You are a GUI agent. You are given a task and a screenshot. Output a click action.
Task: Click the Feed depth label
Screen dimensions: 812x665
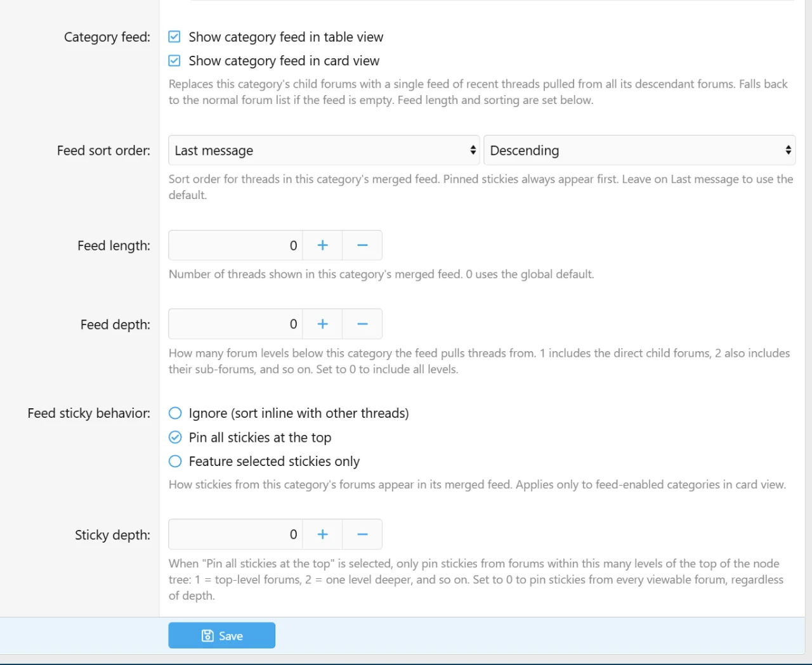[115, 325]
